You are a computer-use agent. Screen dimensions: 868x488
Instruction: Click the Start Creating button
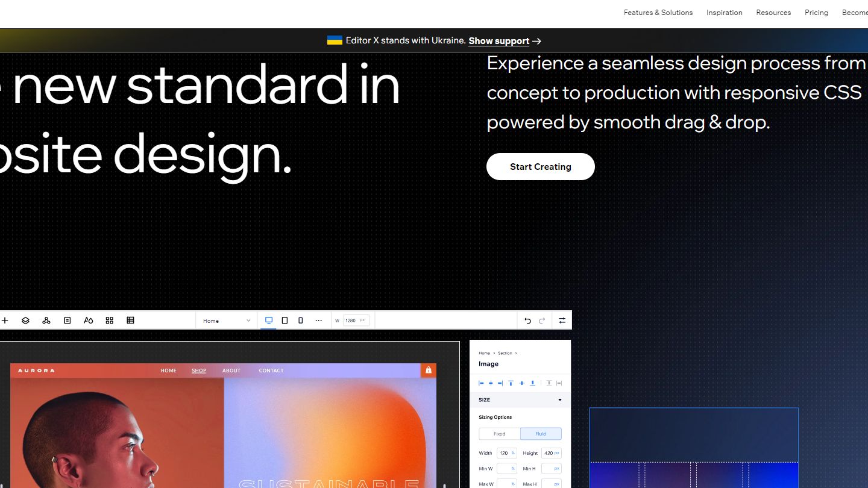click(541, 167)
